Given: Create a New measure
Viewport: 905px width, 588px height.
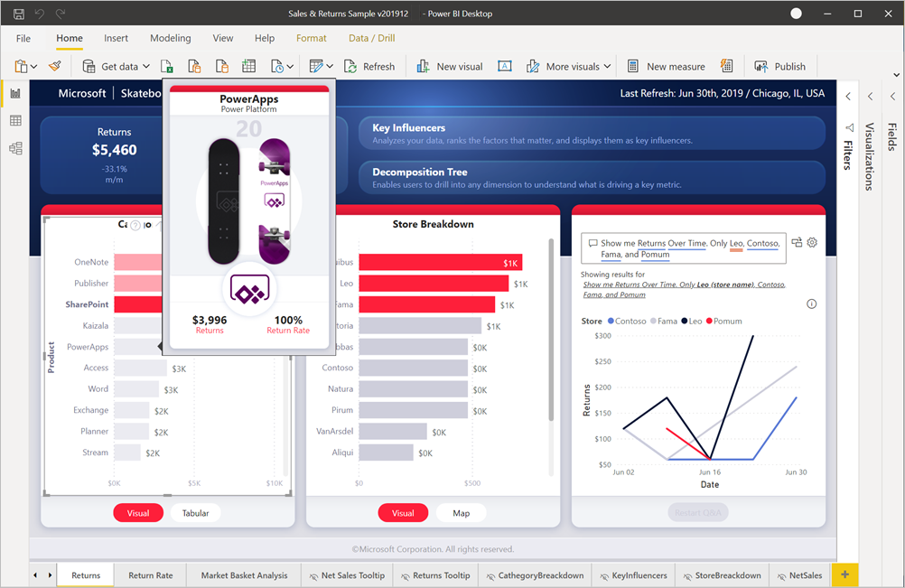Looking at the screenshot, I should pyautogui.click(x=667, y=66).
